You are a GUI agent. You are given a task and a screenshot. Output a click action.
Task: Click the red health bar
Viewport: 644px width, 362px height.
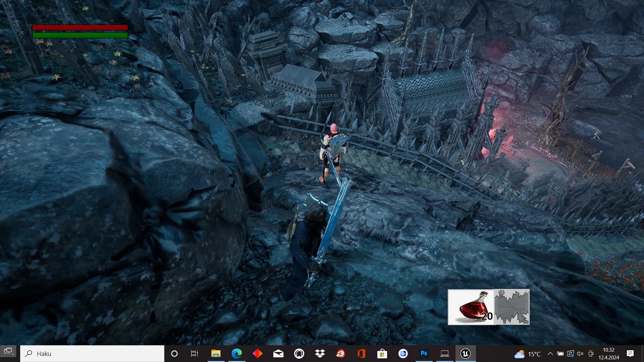tap(80, 27)
